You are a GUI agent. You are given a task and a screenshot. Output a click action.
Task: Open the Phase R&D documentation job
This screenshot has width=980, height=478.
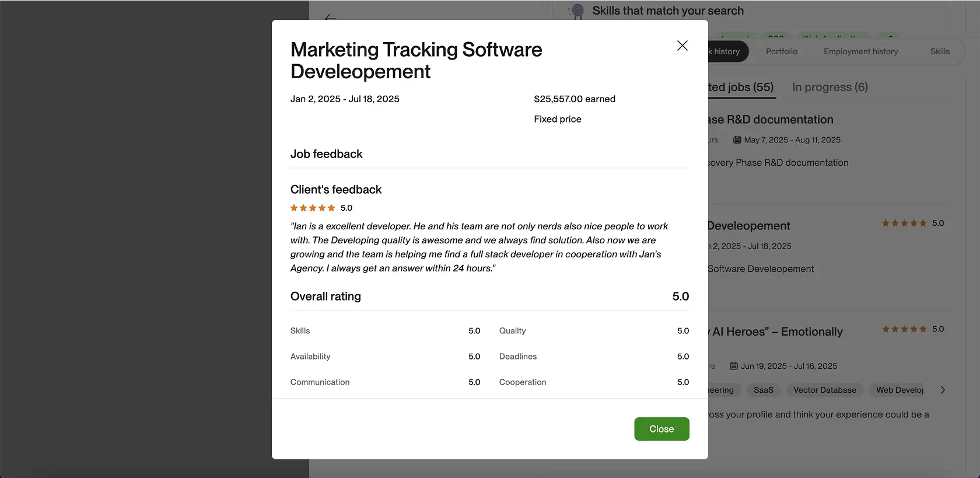771,120
